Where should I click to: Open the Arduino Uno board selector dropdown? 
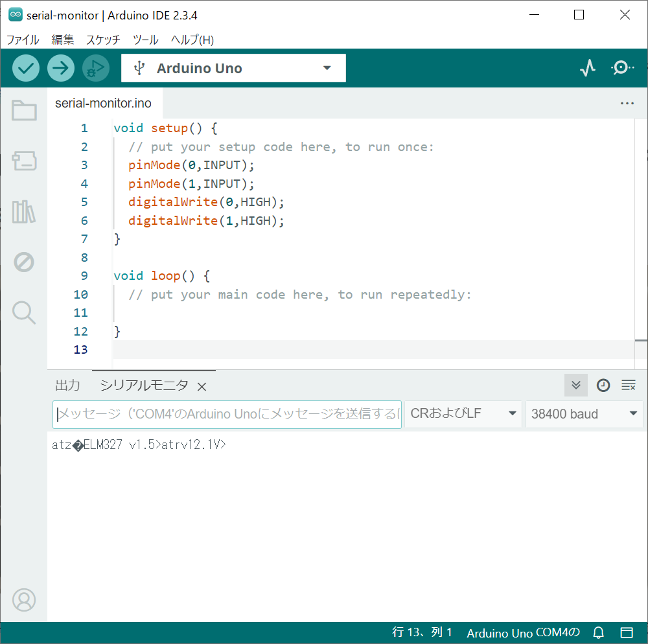[233, 68]
